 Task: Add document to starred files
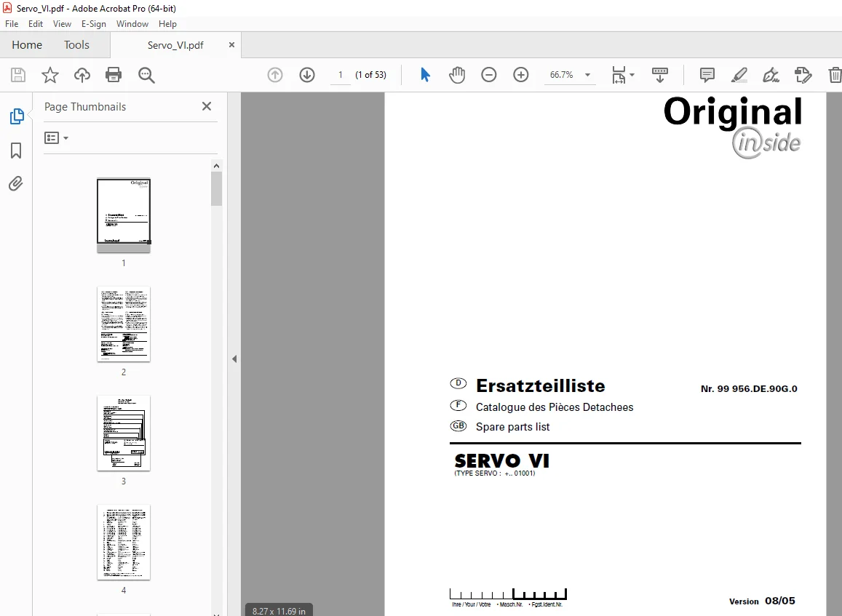50,75
